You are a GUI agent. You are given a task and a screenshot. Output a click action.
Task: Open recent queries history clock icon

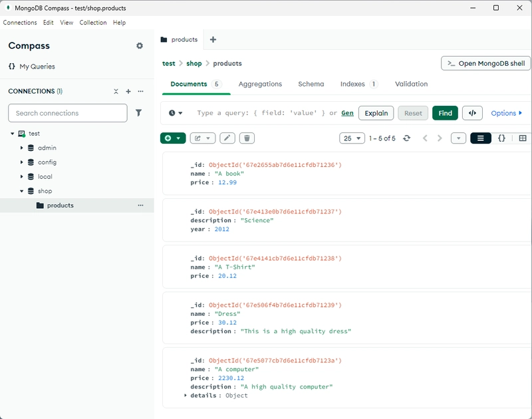point(176,113)
